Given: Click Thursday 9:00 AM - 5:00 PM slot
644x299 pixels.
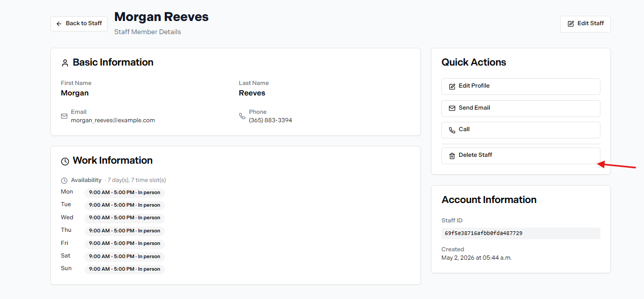Looking at the screenshot, I should (124, 231).
